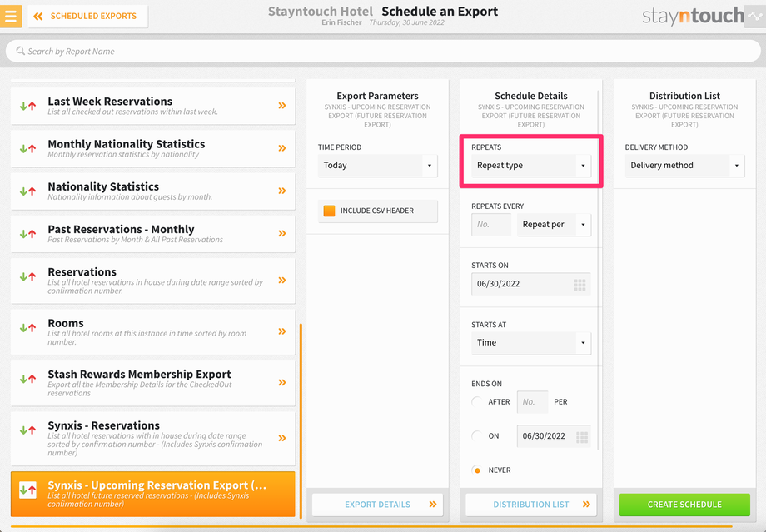Click the Synxis - Reservations title text

[x=103, y=425]
